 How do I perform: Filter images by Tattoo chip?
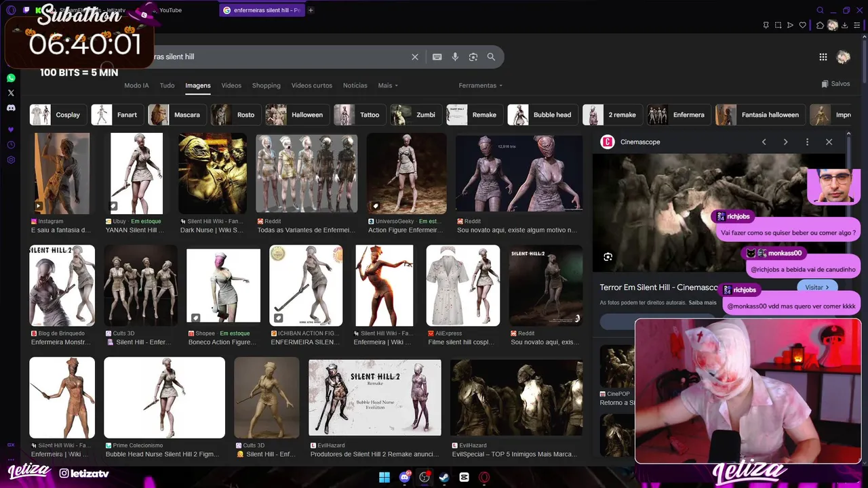pyautogui.click(x=359, y=115)
